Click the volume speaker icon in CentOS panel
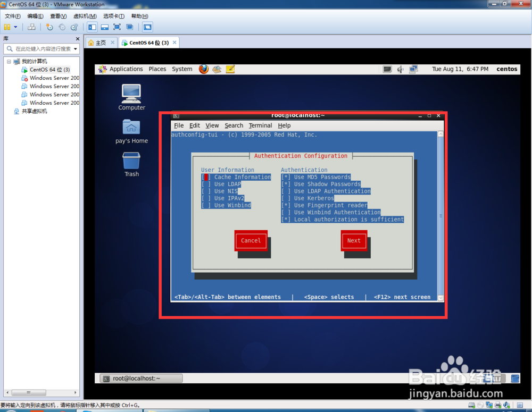 (x=401, y=69)
